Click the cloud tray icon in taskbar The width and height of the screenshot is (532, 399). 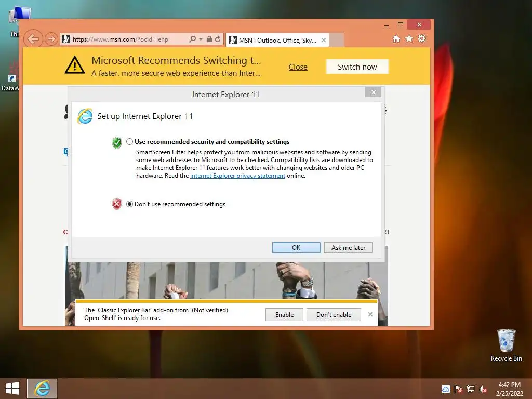pos(445,389)
